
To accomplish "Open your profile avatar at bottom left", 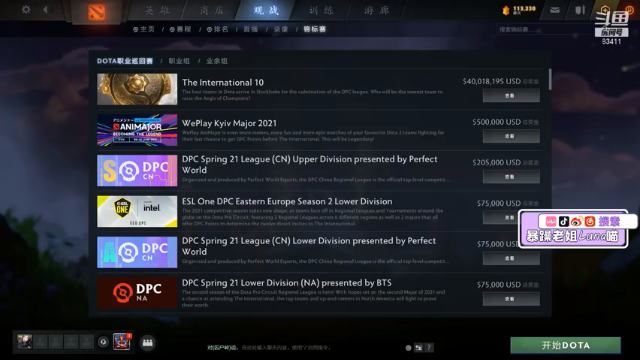I will click(24, 341).
